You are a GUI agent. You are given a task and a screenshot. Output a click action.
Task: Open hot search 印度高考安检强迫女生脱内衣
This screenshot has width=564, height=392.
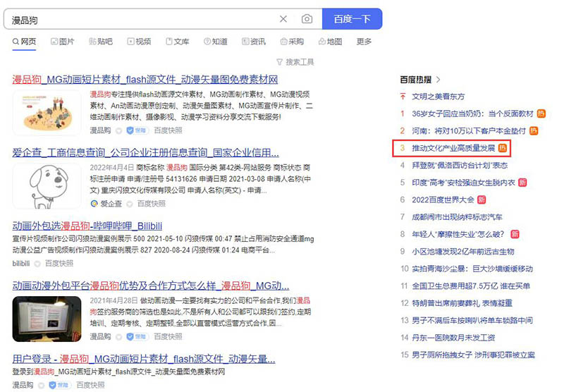click(463, 183)
